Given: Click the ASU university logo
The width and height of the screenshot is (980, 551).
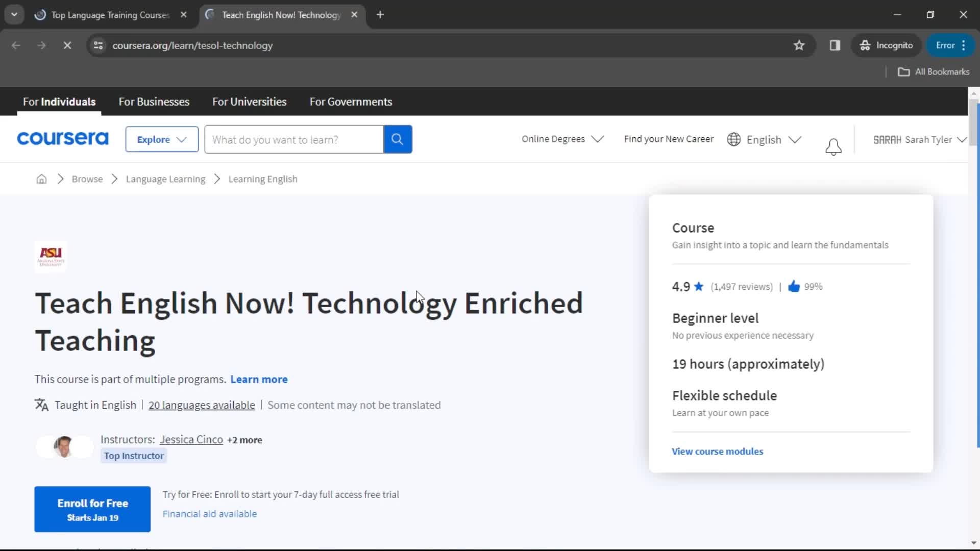Looking at the screenshot, I should point(51,257).
